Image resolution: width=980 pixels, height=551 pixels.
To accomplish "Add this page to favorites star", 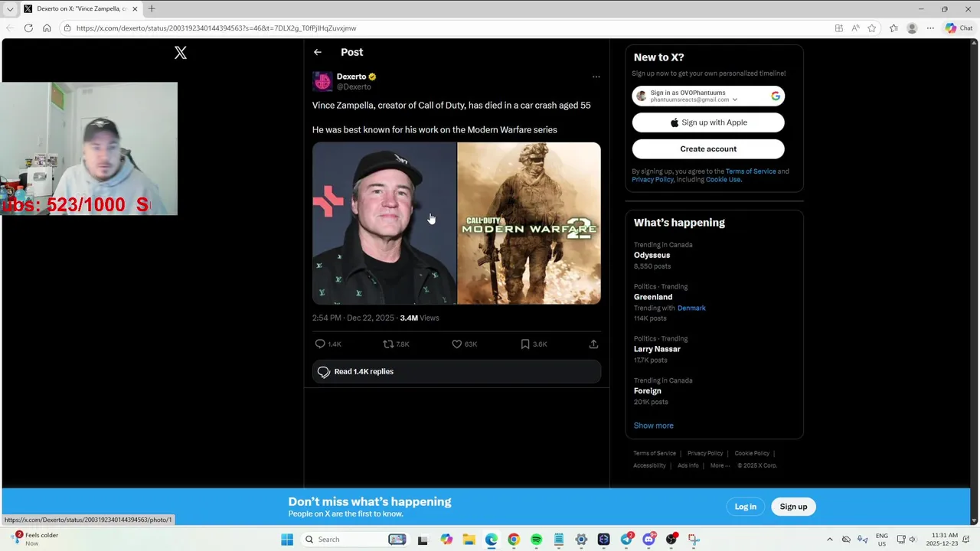I will click(872, 28).
